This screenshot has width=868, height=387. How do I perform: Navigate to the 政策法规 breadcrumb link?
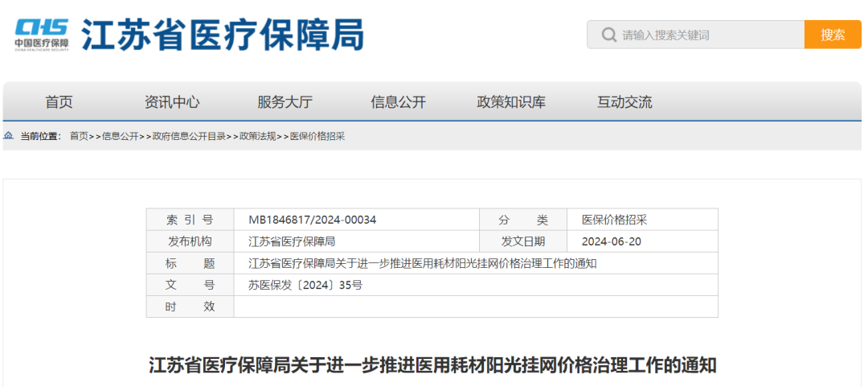pyautogui.click(x=257, y=136)
